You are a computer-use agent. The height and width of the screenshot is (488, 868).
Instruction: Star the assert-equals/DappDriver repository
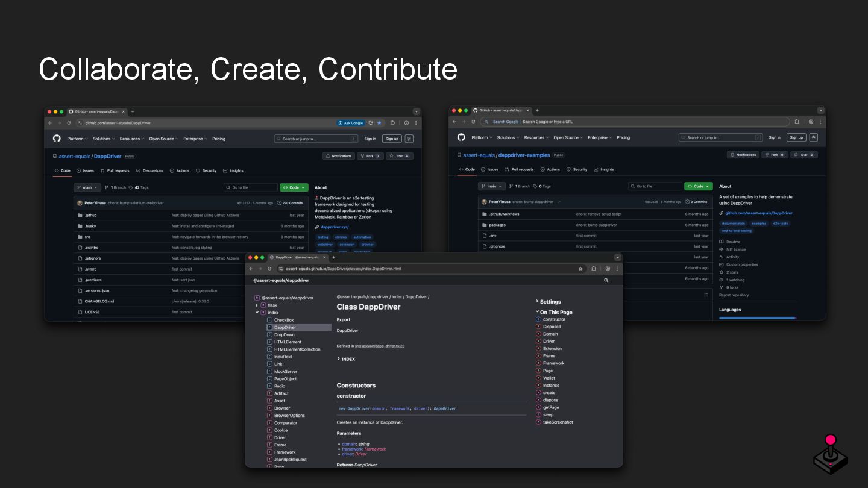coord(399,156)
